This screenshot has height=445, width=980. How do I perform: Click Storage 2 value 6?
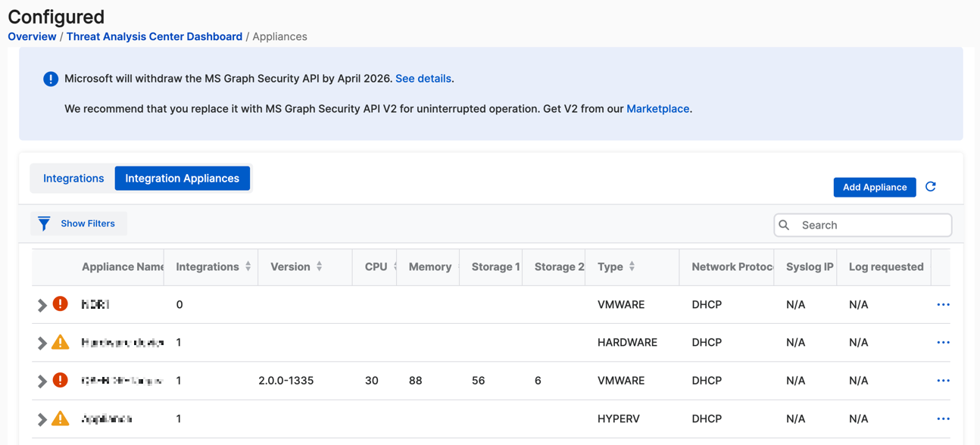pyautogui.click(x=538, y=381)
